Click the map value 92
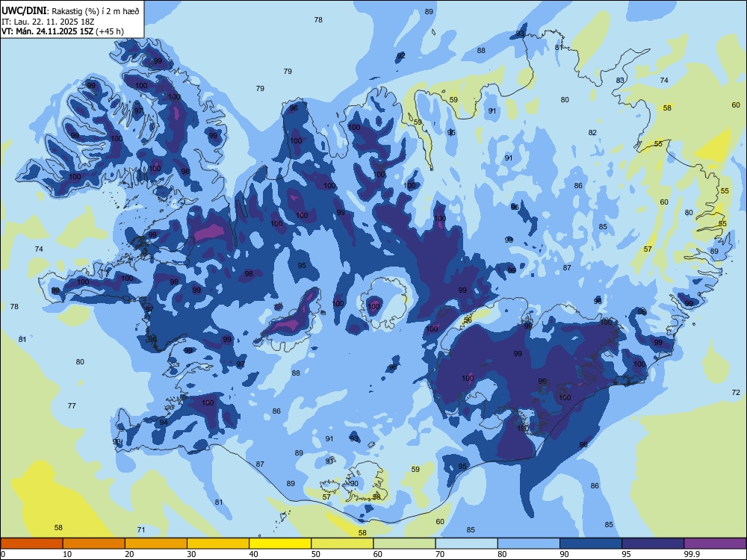Viewport: 747px width, 560px height. coord(401,56)
